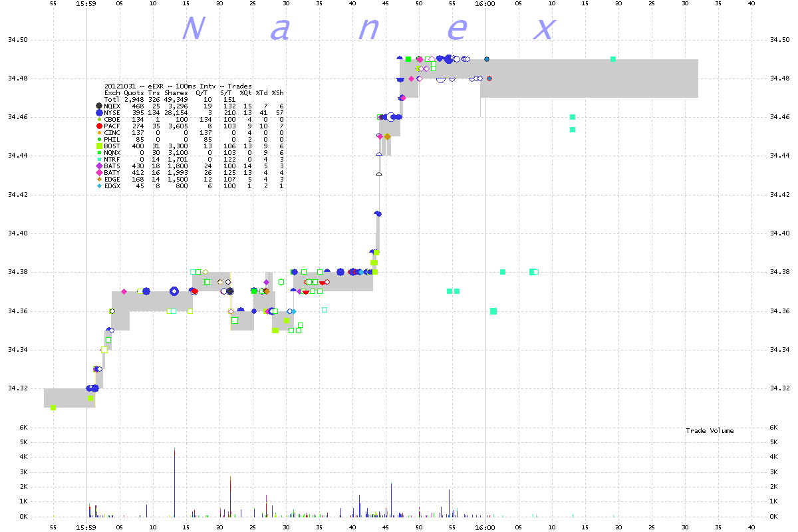
Task: Click the 'Trade Volume' label
Action: [x=710, y=431]
